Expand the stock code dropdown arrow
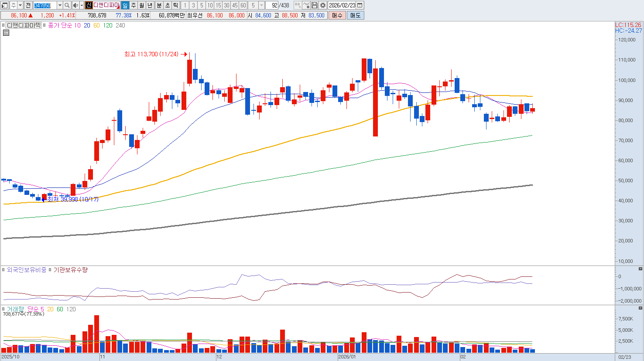Screen dimensions: 644x361 tap(60, 5)
